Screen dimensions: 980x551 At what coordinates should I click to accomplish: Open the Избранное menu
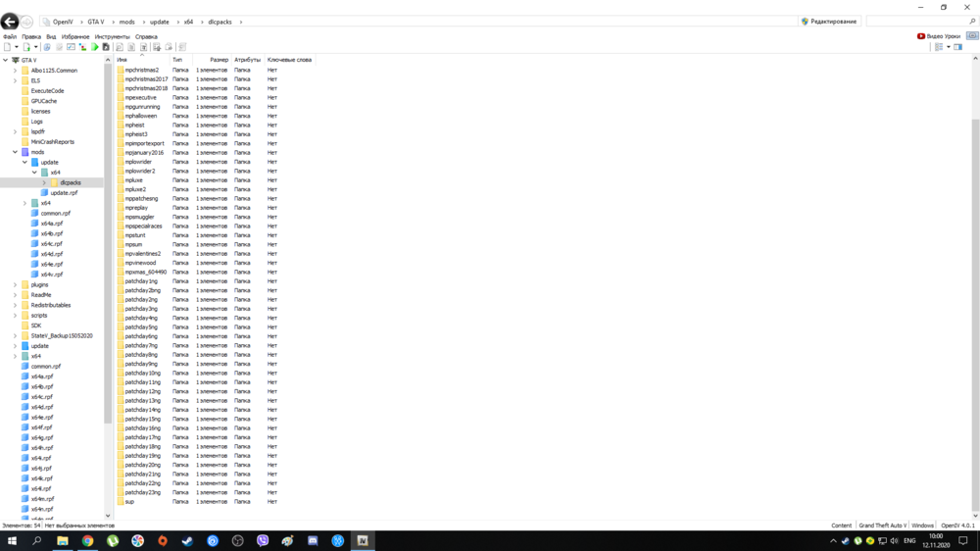(75, 37)
